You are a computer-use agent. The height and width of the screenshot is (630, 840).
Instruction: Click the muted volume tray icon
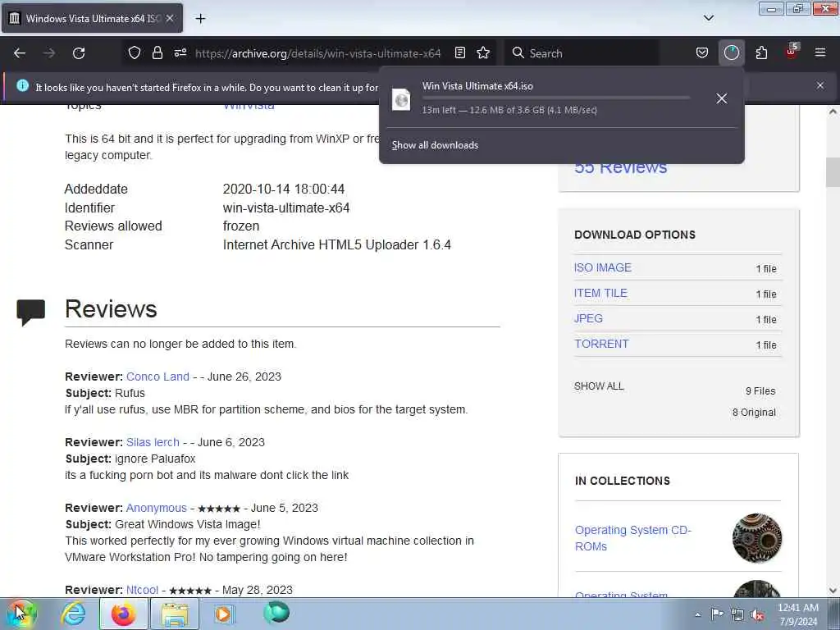(757, 614)
